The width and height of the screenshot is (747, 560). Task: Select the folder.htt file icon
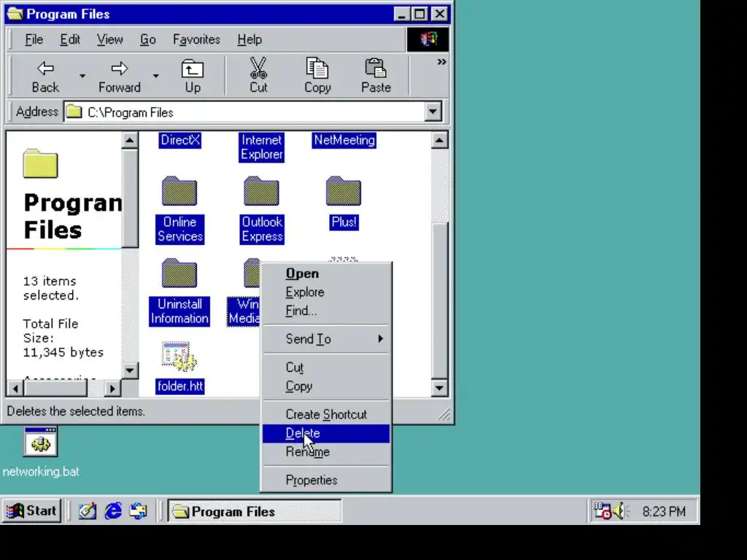pos(179,357)
